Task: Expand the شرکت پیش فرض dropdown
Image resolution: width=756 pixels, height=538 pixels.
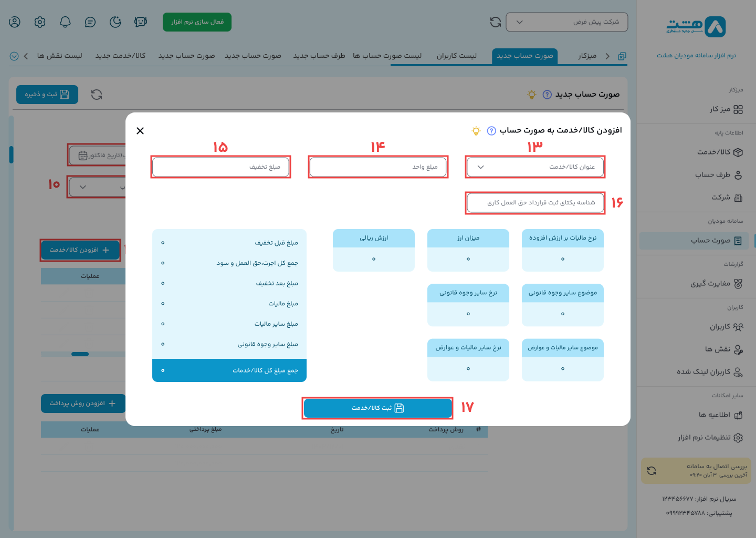Action: tap(566, 22)
